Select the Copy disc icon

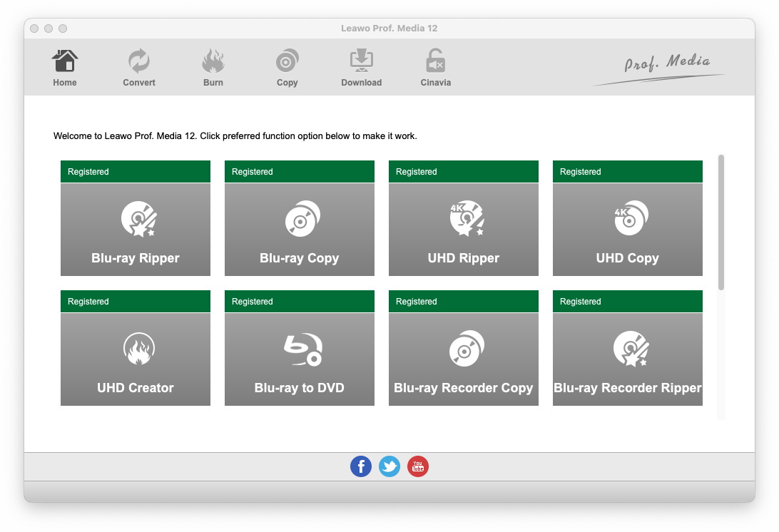coord(287,68)
